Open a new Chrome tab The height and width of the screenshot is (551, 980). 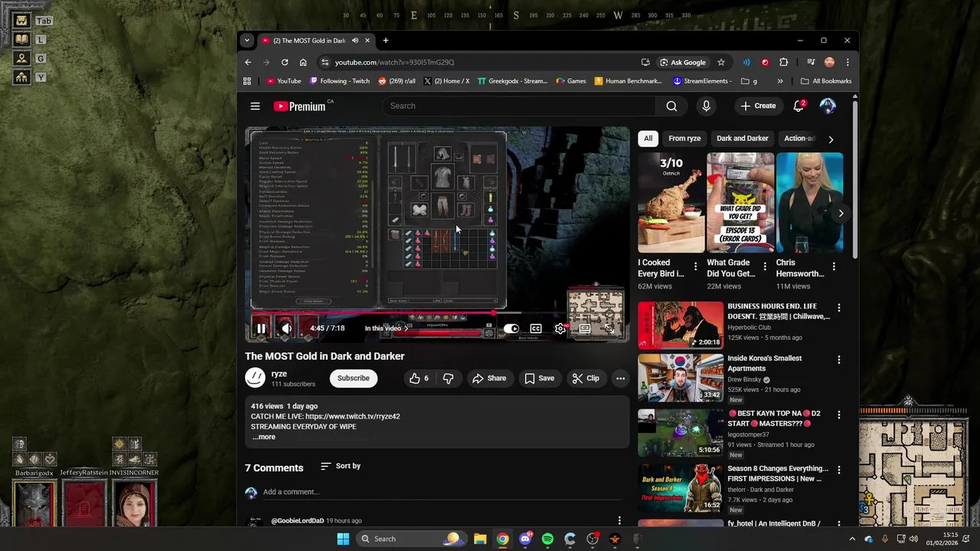(x=386, y=41)
